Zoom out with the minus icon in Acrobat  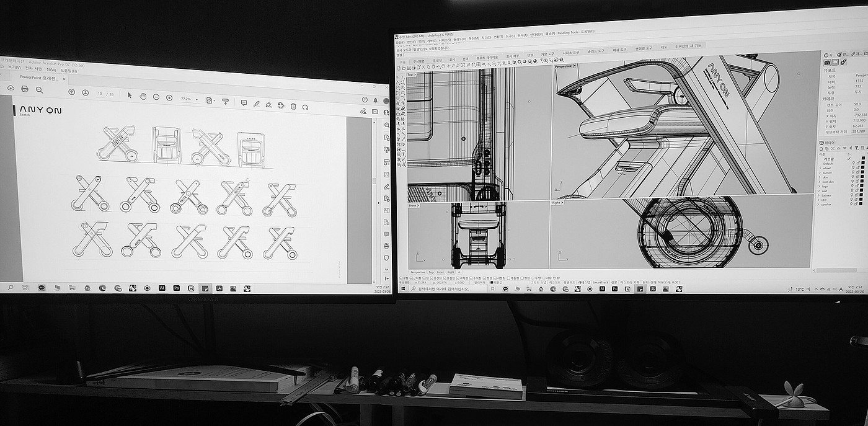[156, 97]
